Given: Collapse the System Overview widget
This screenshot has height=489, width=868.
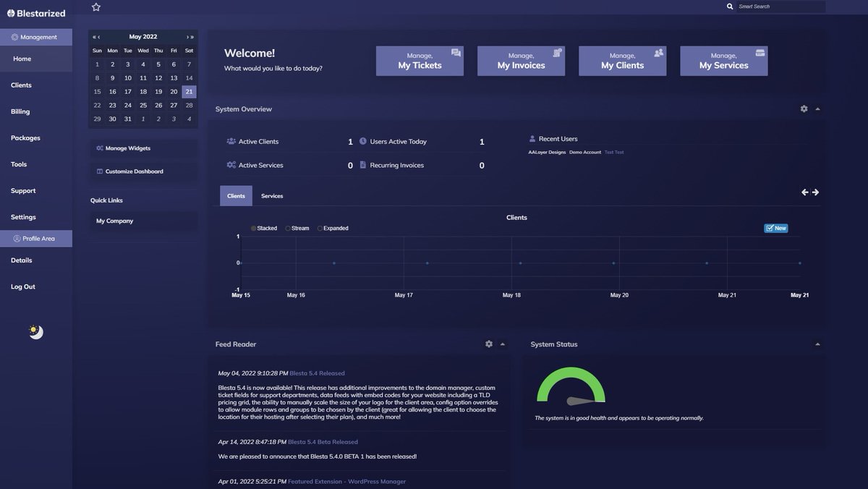Looking at the screenshot, I should click(816, 107).
